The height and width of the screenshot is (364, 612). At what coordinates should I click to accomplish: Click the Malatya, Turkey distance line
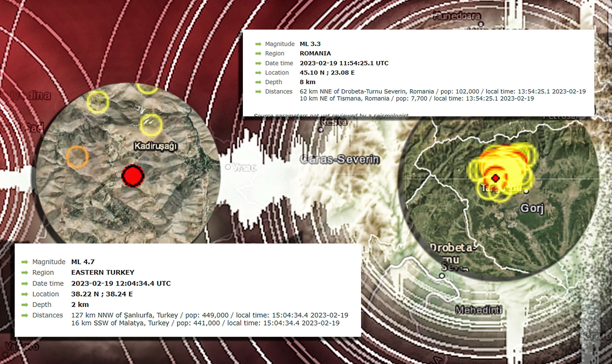tap(205, 323)
